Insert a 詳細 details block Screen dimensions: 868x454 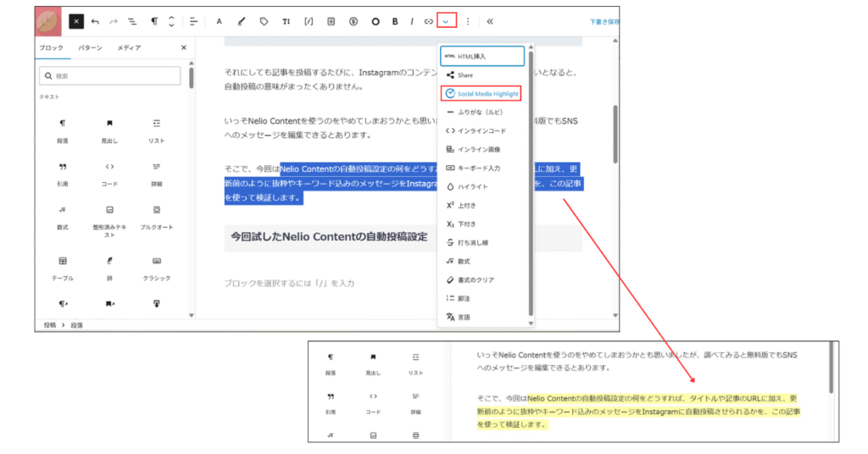click(157, 174)
